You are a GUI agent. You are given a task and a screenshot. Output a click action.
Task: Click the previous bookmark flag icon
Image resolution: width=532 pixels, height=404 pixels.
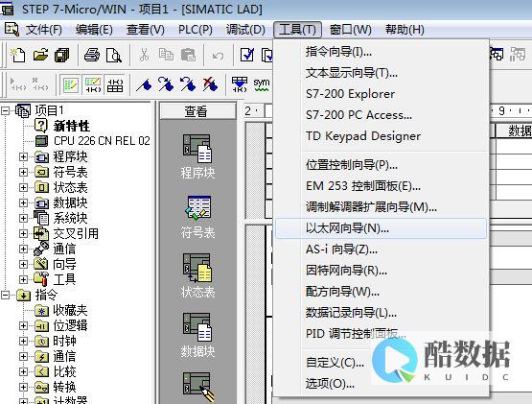(x=188, y=84)
